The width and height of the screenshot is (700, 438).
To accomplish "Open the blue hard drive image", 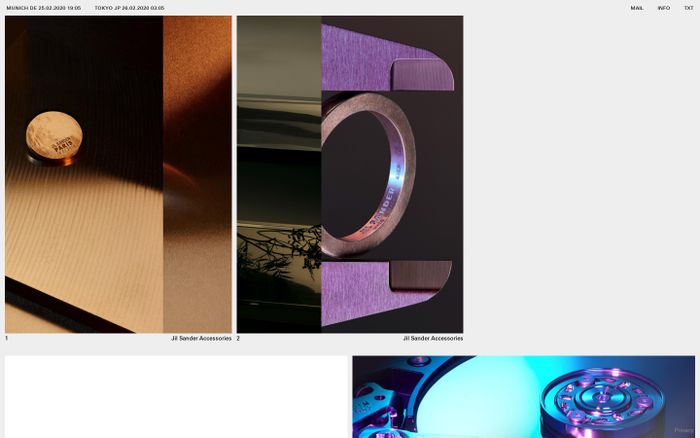I will click(x=523, y=396).
